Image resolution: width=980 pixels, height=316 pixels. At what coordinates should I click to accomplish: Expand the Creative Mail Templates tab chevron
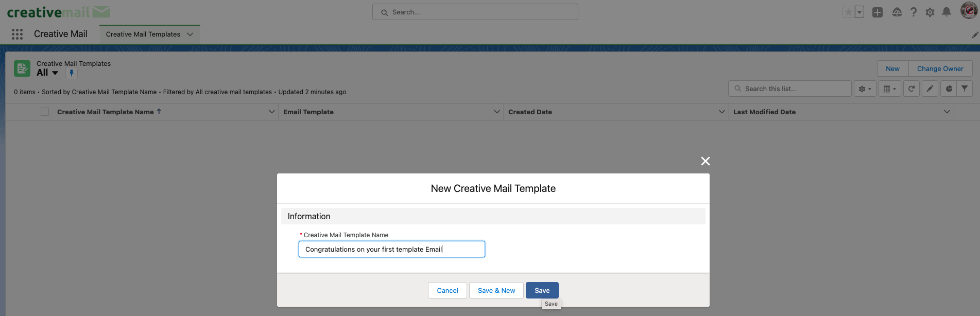click(x=190, y=34)
